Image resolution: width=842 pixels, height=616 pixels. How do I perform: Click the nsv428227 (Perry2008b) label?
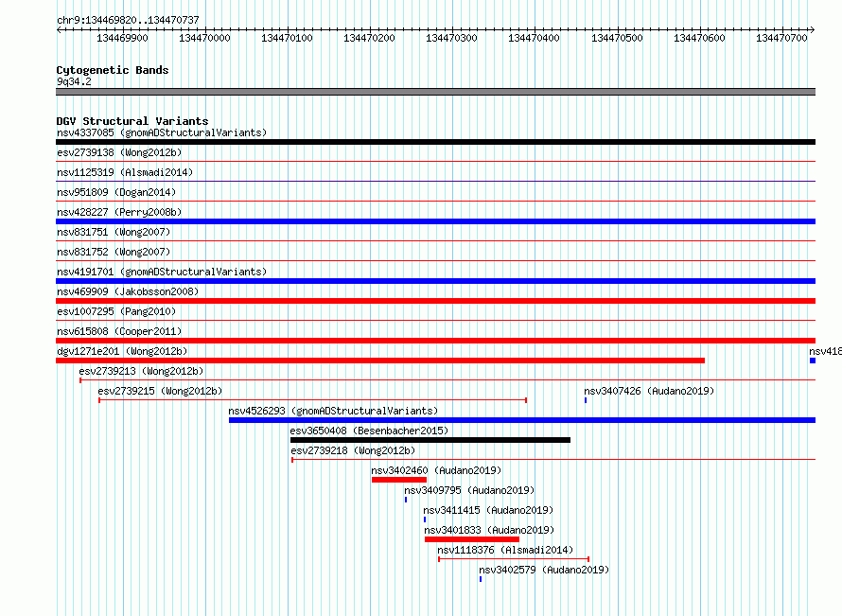click(119, 212)
